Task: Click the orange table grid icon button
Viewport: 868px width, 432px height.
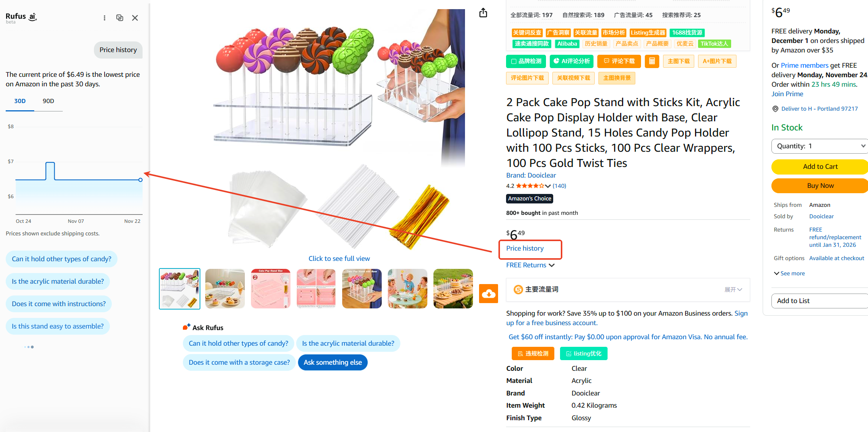Action: coord(652,61)
